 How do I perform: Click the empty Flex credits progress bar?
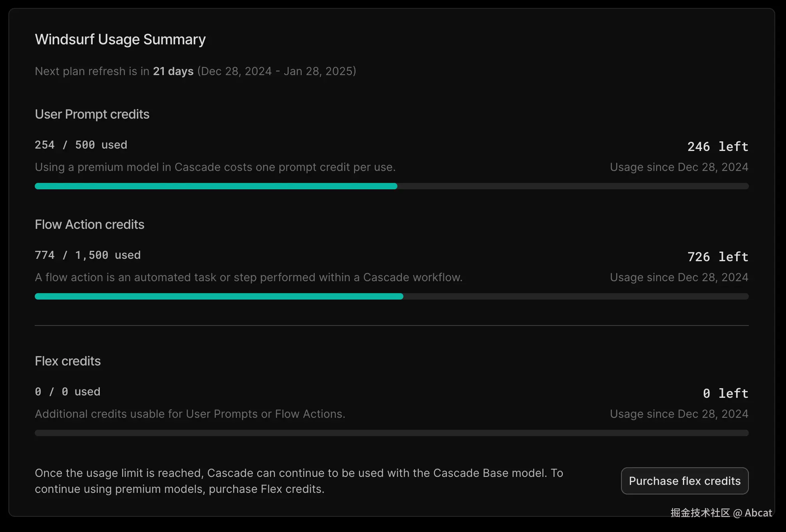[391, 433]
